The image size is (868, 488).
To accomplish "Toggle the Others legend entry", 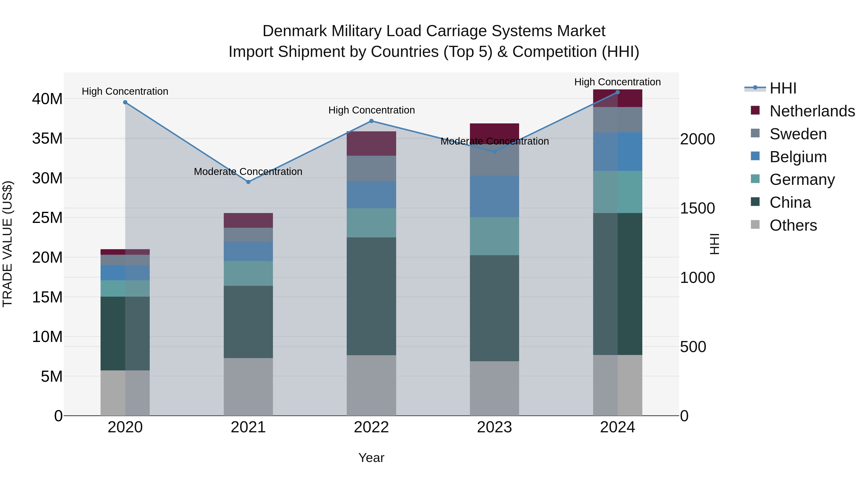I will 784,225.
